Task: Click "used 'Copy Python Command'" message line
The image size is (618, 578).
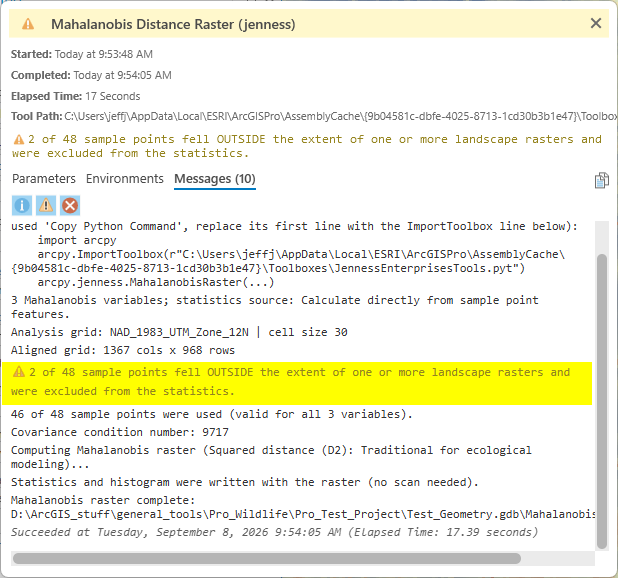Action: [x=294, y=226]
